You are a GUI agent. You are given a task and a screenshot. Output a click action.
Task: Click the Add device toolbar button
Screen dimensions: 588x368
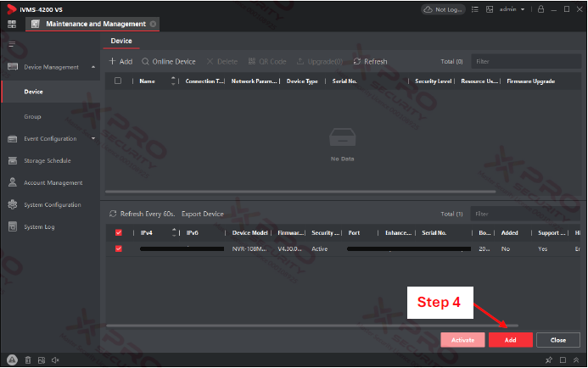[120, 61]
